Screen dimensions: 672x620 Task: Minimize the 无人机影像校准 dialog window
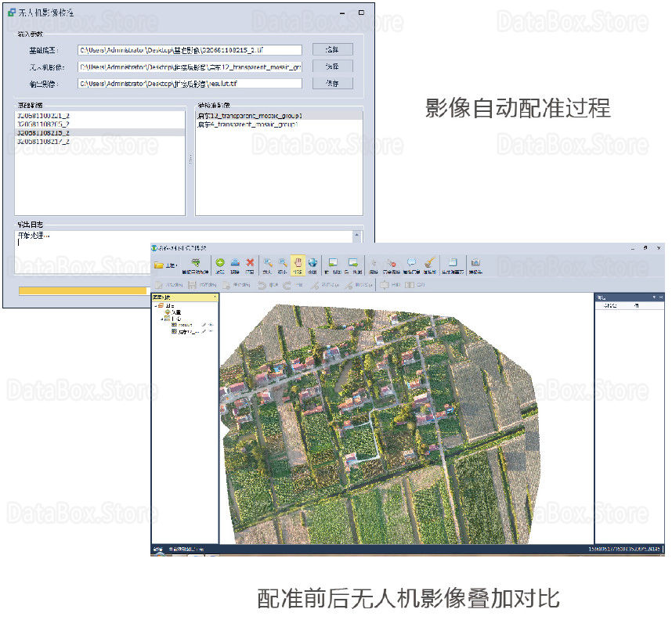coord(342,13)
